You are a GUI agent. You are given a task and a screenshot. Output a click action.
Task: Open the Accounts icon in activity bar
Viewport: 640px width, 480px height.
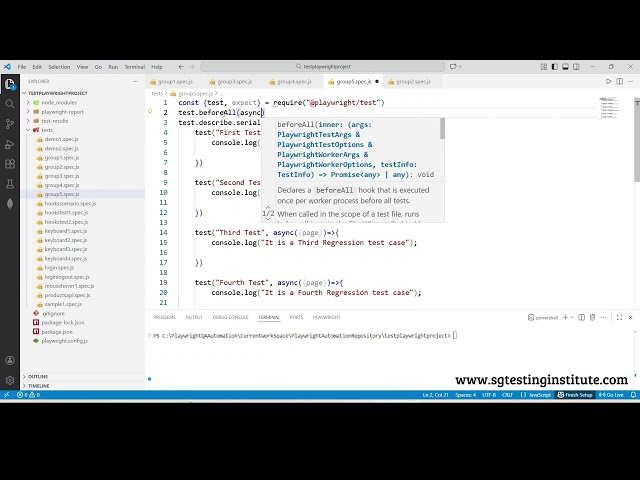(10, 360)
